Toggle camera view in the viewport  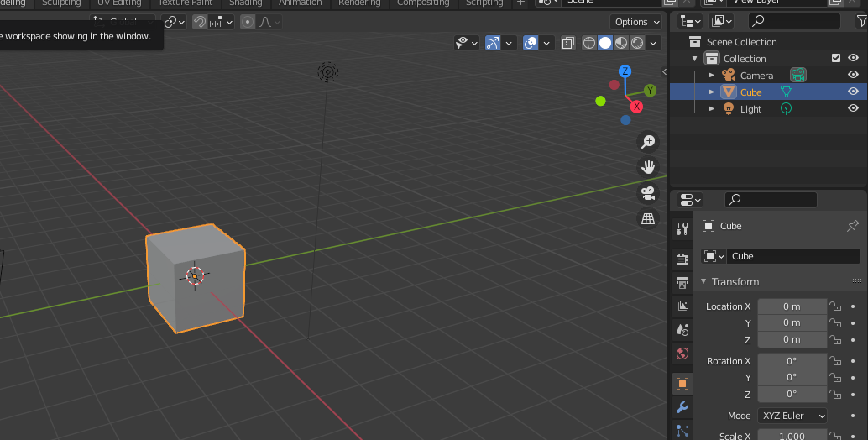point(648,193)
